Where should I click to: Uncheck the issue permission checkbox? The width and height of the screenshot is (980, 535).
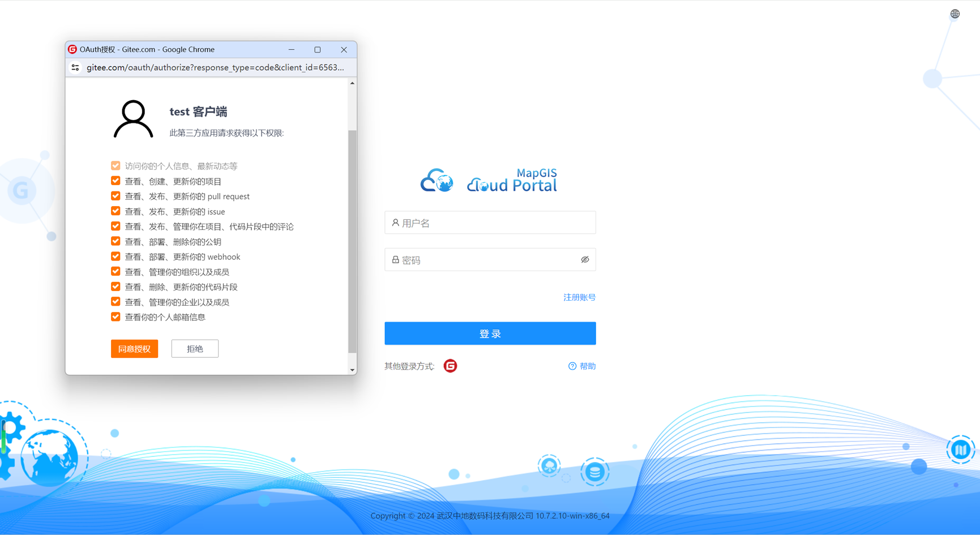click(x=115, y=211)
